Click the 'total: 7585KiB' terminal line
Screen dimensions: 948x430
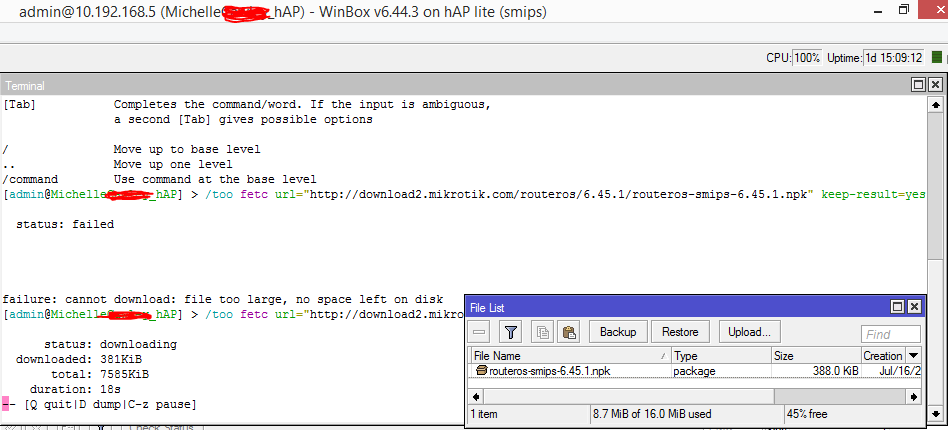99,374
